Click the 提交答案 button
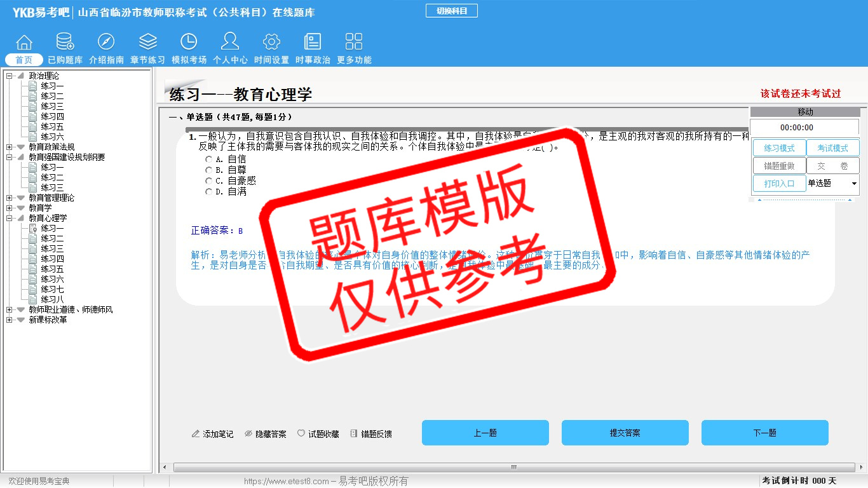Viewport: 868px width, 488px height. point(625,433)
